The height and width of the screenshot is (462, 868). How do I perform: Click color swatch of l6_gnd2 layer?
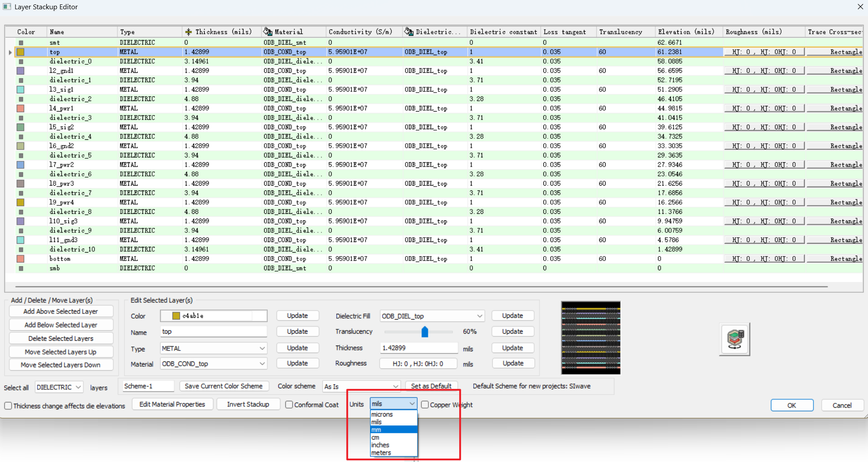pos(20,146)
